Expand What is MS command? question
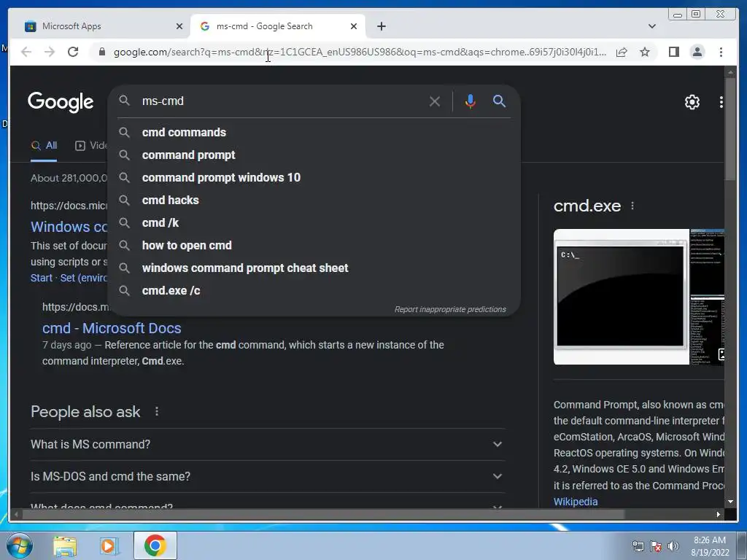This screenshot has height=560, width=747. pyautogui.click(x=267, y=444)
